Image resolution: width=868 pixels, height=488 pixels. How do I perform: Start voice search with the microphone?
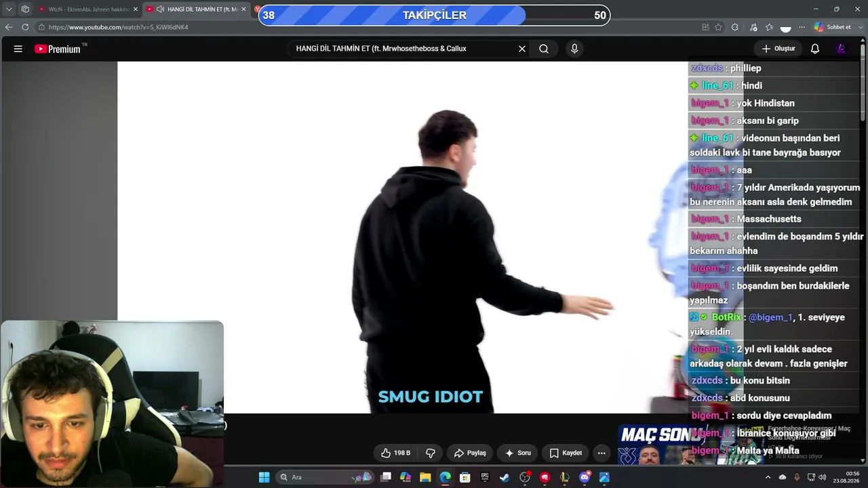pyautogui.click(x=574, y=49)
